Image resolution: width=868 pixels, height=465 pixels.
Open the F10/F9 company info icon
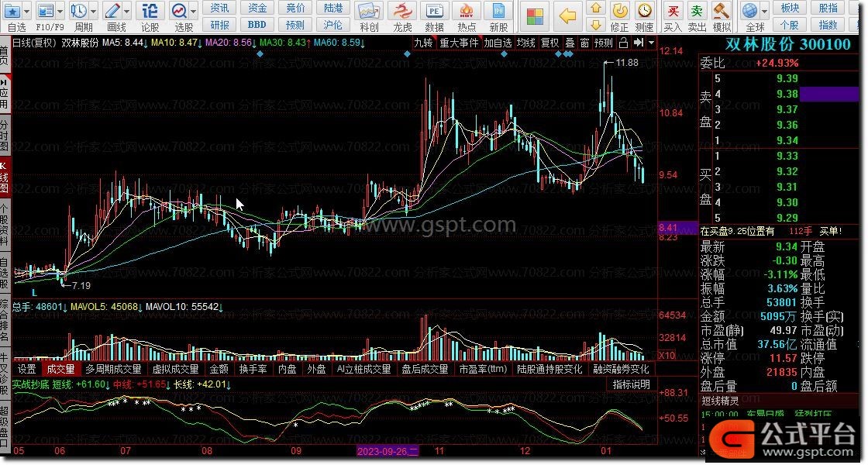(45, 11)
